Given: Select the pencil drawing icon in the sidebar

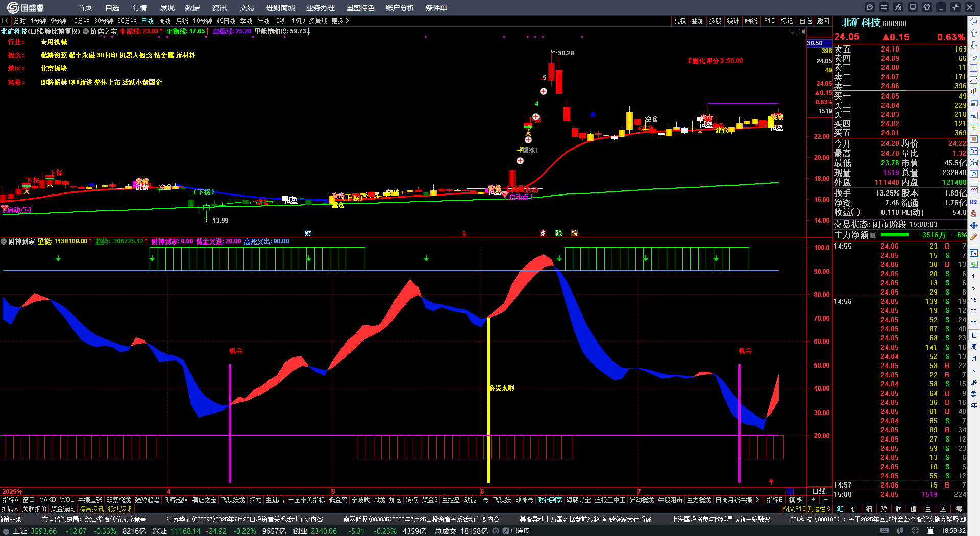Looking at the screenshot, I should pos(974,237).
